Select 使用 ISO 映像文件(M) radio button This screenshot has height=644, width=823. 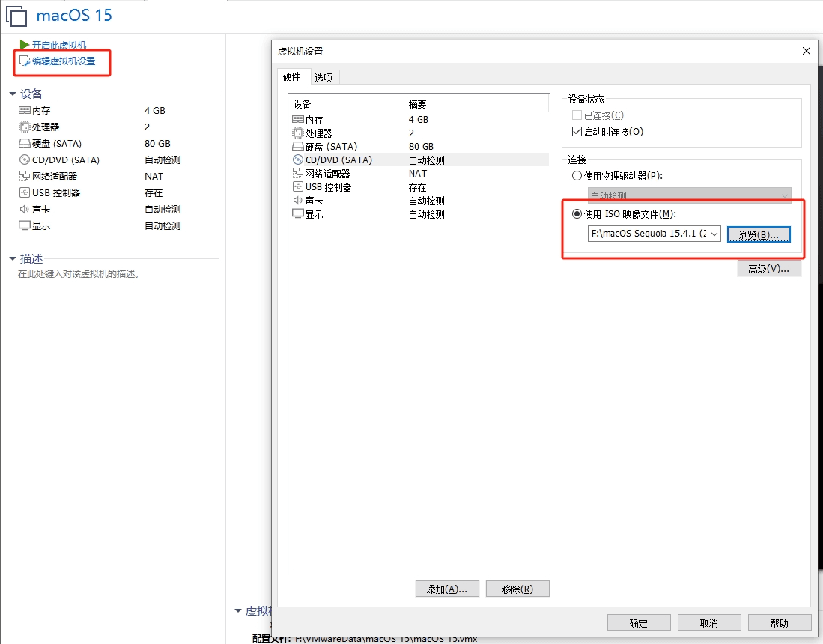pyautogui.click(x=577, y=213)
